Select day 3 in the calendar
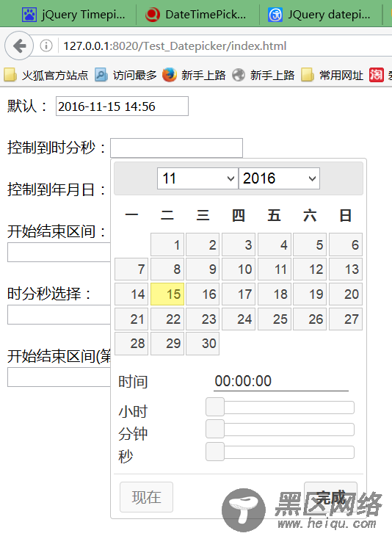This screenshot has width=392, height=536. (239, 245)
